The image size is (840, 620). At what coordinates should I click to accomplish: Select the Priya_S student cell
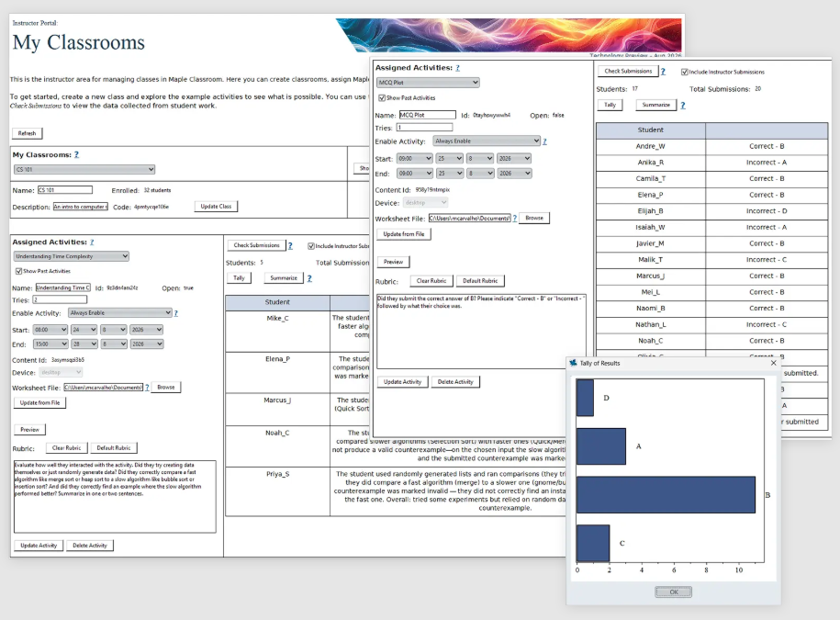(277, 491)
